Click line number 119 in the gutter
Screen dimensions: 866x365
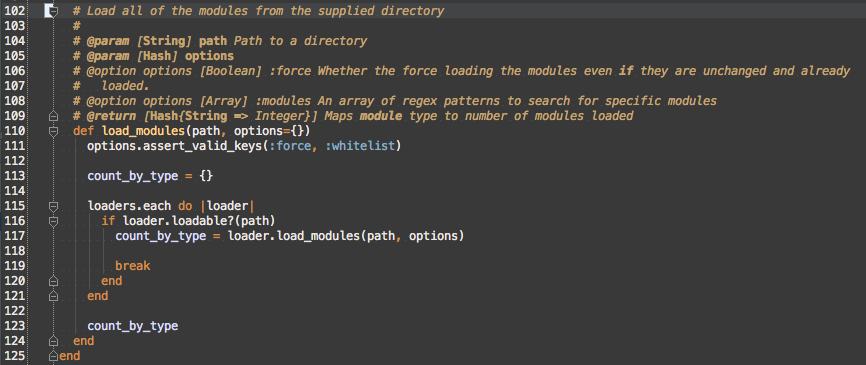coord(15,266)
